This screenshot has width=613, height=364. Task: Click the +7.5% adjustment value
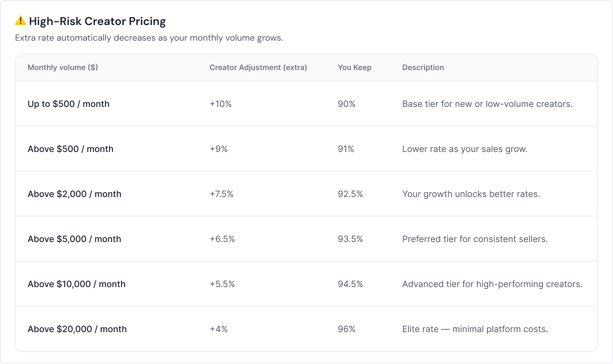(221, 194)
